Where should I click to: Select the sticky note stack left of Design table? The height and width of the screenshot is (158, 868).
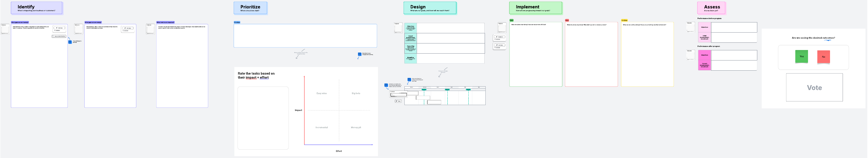pyautogui.click(x=398, y=28)
